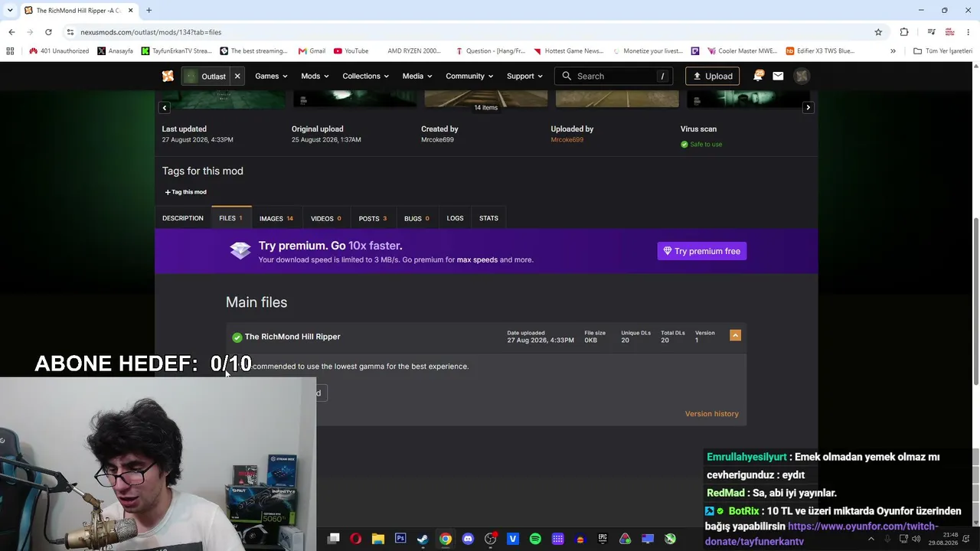Open the Mrcoke699 uploader profile link

point(567,139)
